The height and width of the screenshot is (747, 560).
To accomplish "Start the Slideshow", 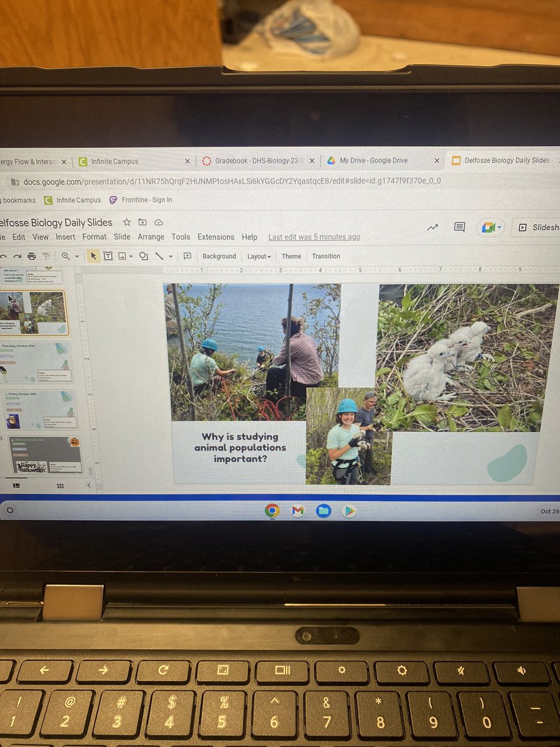I will [539, 228].
